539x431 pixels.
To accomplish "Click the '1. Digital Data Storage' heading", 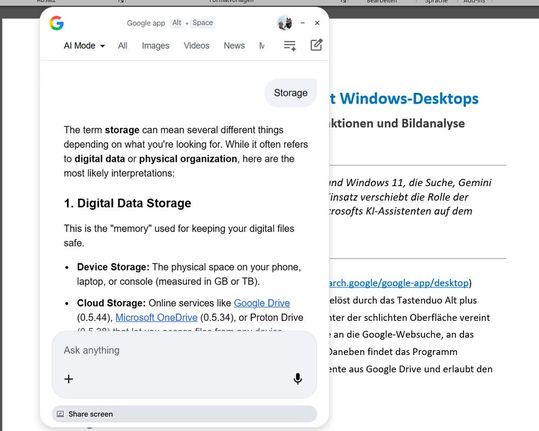I will point(127,203).
